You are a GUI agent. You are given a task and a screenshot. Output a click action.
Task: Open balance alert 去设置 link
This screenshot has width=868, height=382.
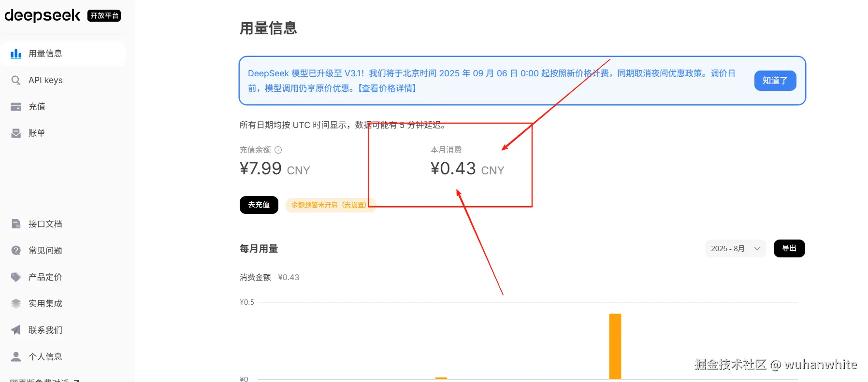point(354,205)
